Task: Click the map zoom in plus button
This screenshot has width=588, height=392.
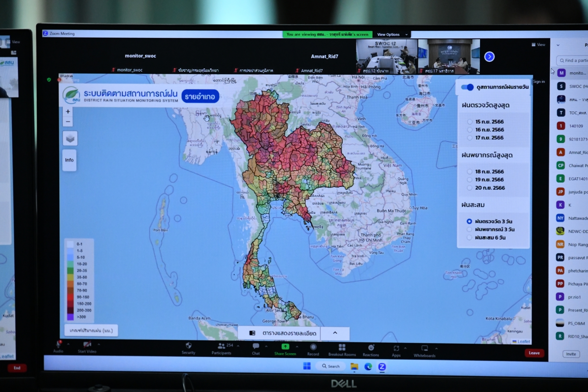Action: (x=68, y=111)
